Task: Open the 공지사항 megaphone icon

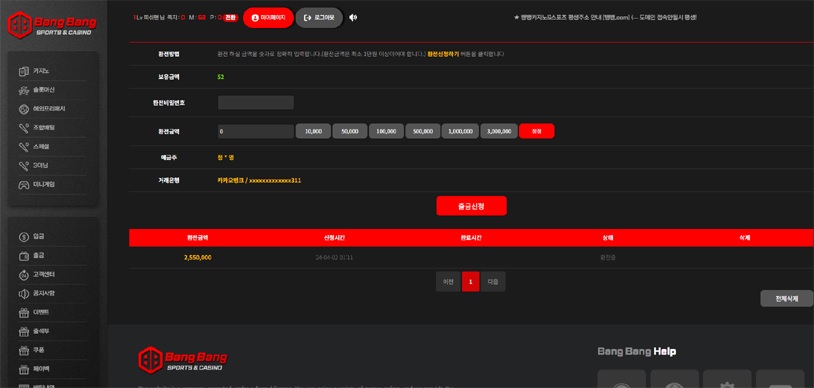Action: point(24,293)
